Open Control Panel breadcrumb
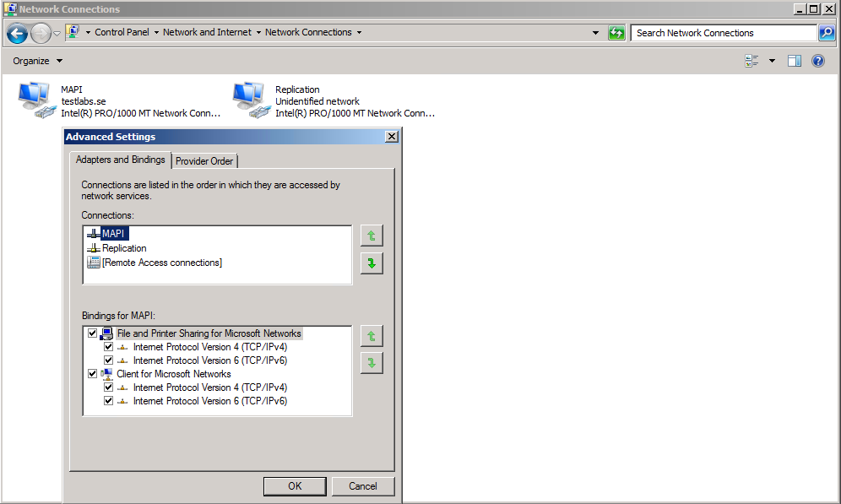 (x=122, y=32)
